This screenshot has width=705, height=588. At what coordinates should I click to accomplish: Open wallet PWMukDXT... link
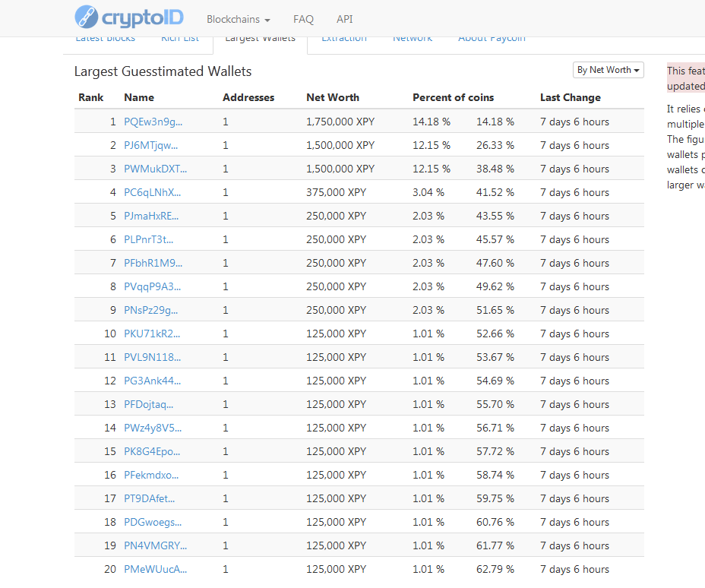(155, 169)
